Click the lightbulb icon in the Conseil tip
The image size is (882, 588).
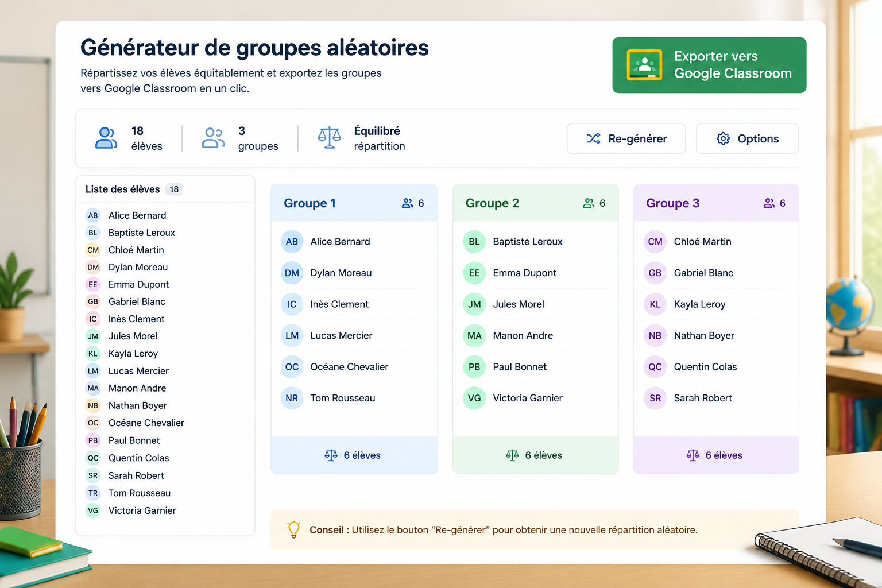[293, 529]
